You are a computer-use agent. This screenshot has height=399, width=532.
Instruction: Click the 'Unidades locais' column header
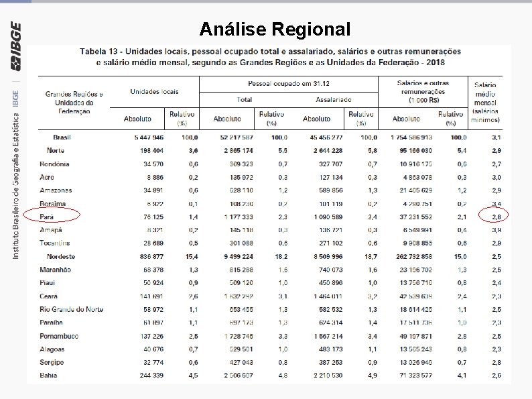click(154, 92)
